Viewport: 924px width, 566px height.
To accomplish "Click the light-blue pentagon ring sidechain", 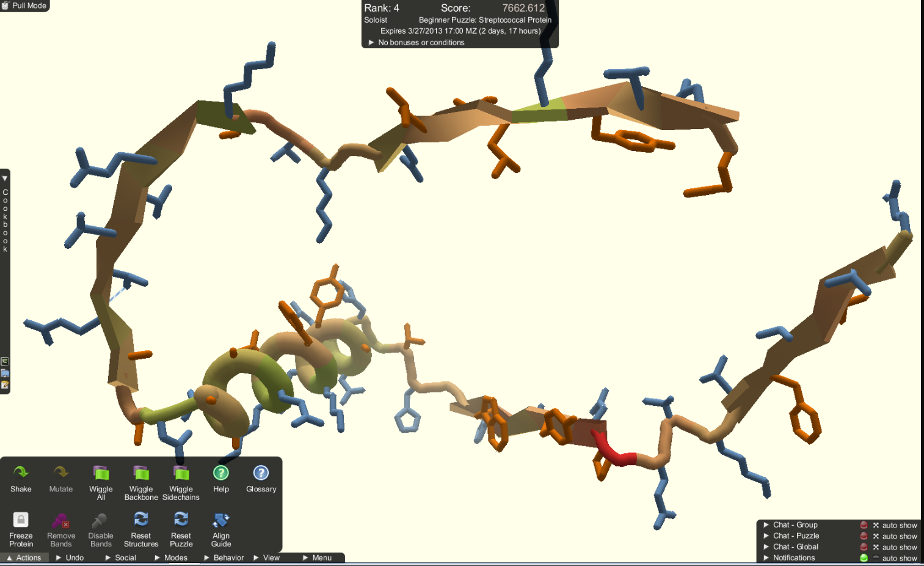I will tap(407, 420).
